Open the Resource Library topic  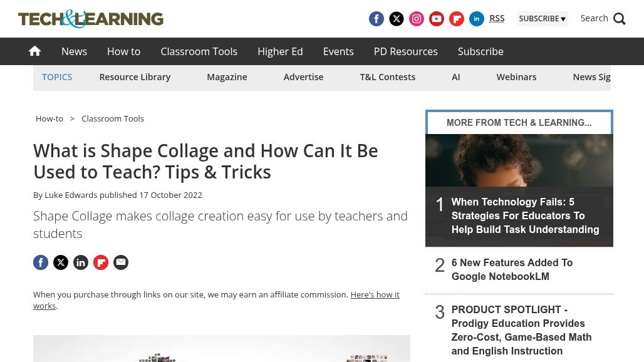(x=135, y=77)
